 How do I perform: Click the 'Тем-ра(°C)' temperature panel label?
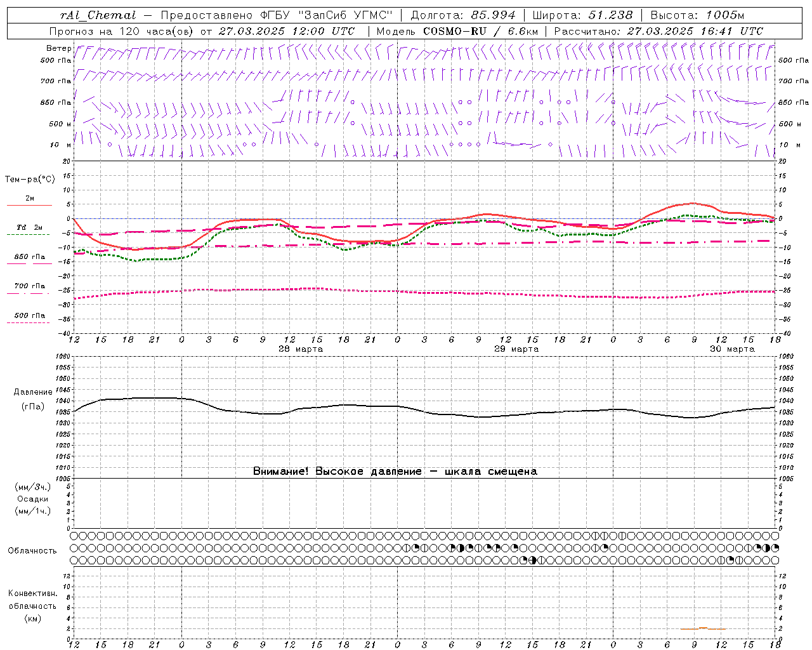pos(30,180)
